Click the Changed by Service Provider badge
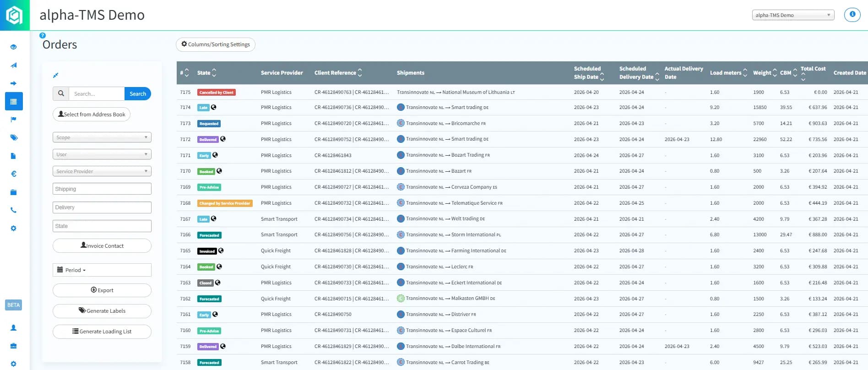 click(x=225, y=203)
